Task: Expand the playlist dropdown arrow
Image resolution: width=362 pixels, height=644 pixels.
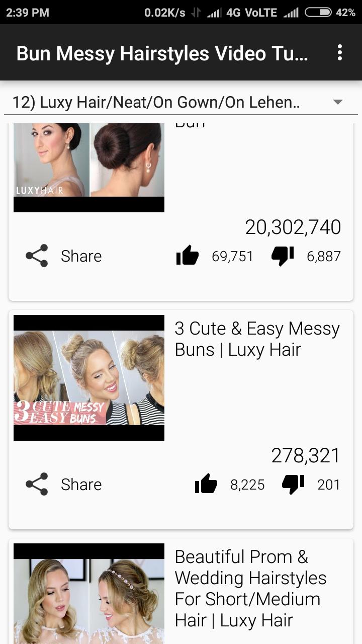Action: (338, 102)
